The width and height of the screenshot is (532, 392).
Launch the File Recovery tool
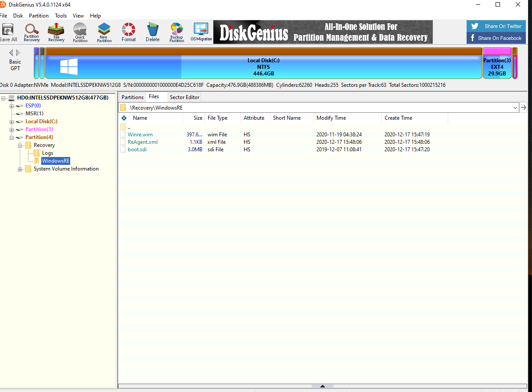tap(56, 33)
